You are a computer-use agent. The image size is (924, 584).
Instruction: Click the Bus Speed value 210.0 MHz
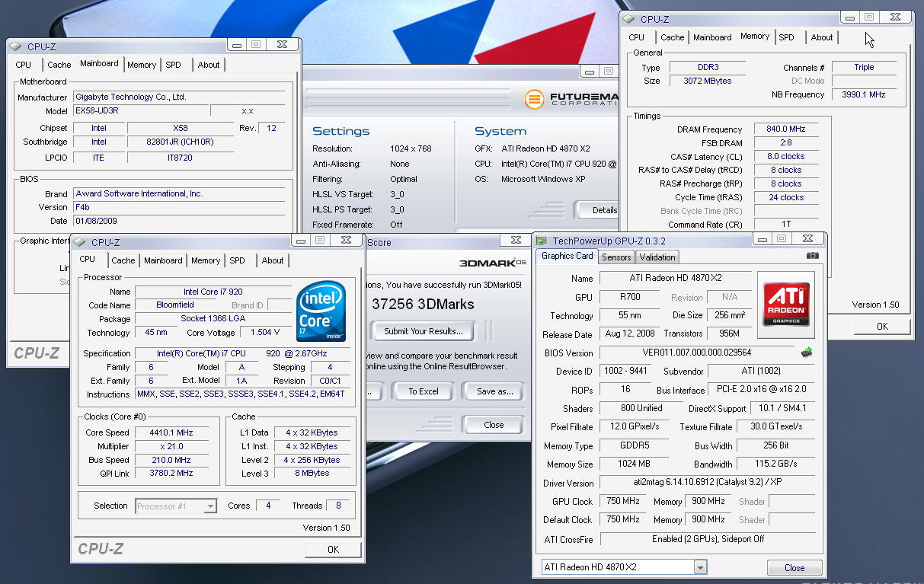tap(171, 460)
